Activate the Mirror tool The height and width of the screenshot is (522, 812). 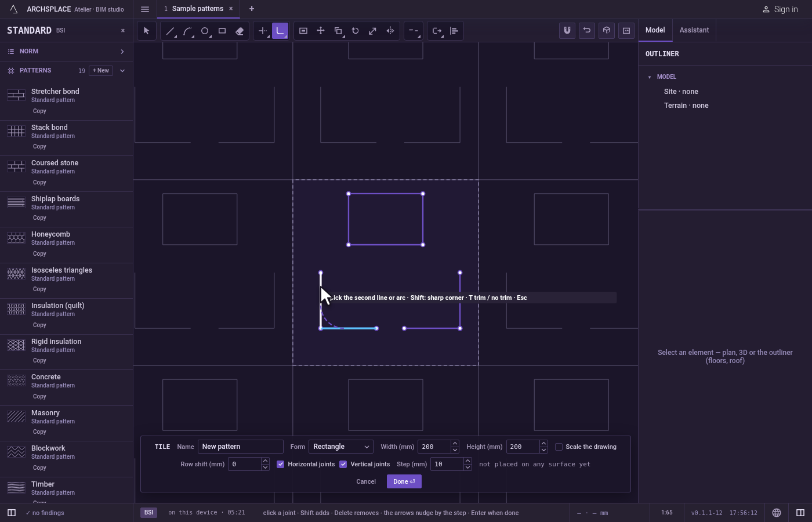[x=390, y=31]
